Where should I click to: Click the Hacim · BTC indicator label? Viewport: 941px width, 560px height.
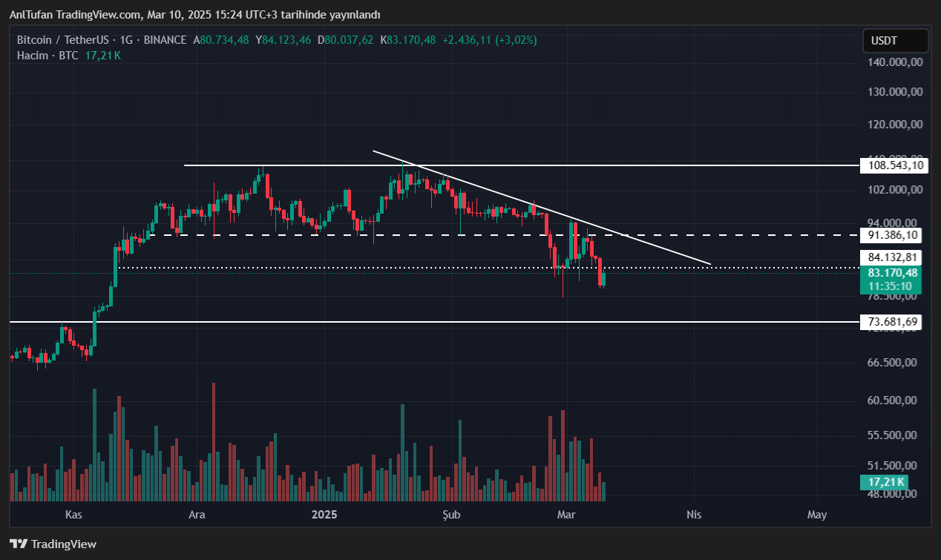47,56
